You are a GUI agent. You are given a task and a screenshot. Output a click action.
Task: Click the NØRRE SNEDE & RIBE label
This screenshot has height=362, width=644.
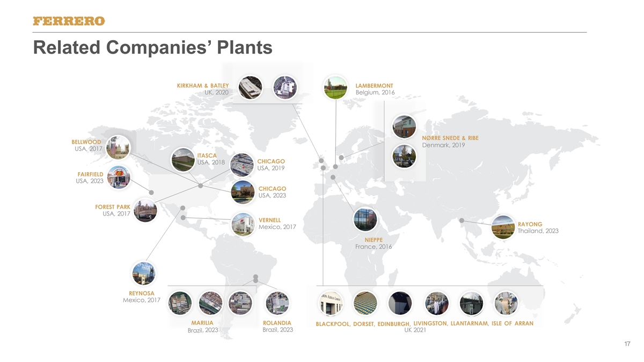coord(450,138)
